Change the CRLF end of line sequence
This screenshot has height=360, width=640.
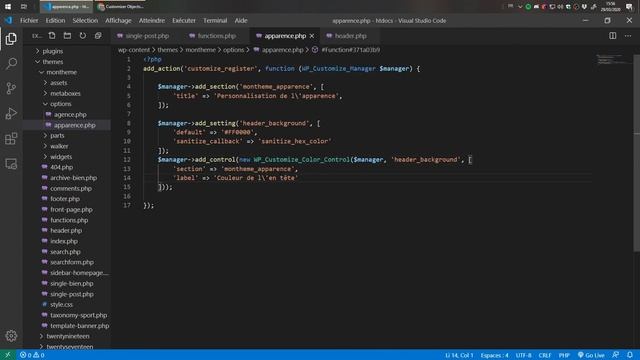click(545, 355)
